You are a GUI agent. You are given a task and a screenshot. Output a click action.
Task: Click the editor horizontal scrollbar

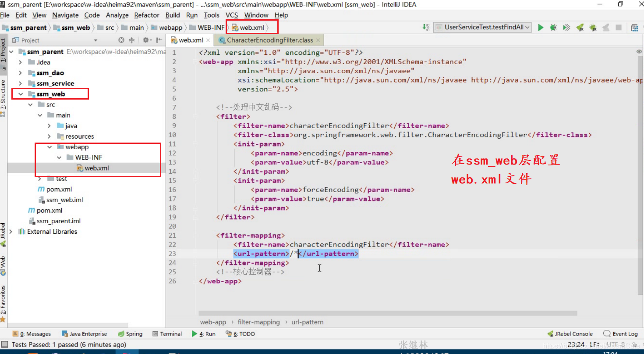tap(388, 313)
